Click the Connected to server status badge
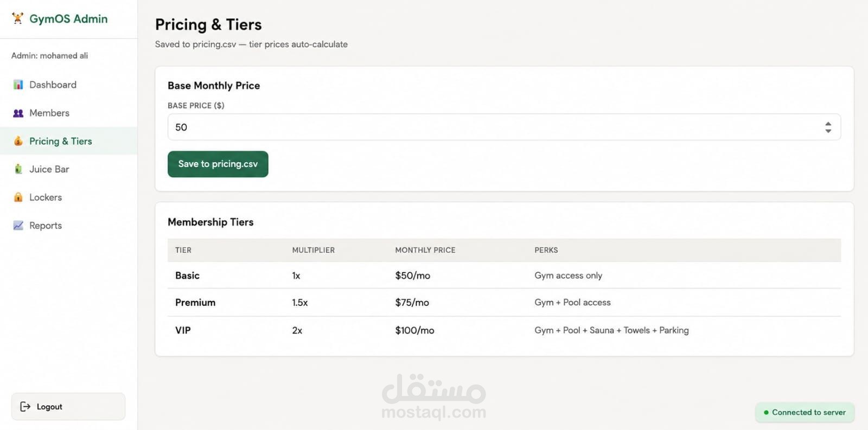This screenshot has height=430, width=868. click(805, 412)
